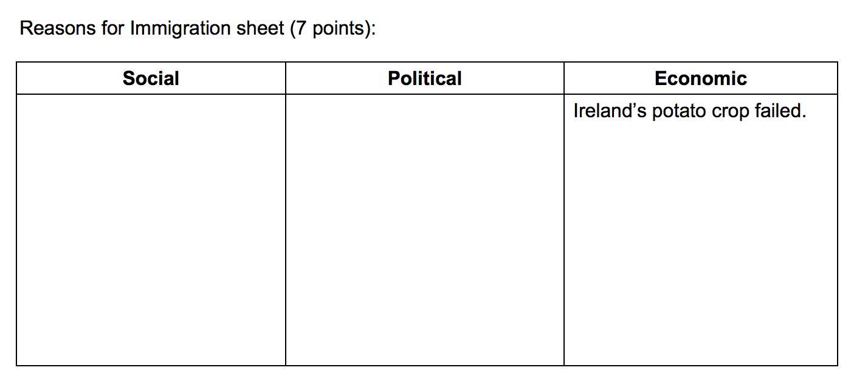Click the table's bottom border line
The image size is (868, 390).
[x=427, y=365]
